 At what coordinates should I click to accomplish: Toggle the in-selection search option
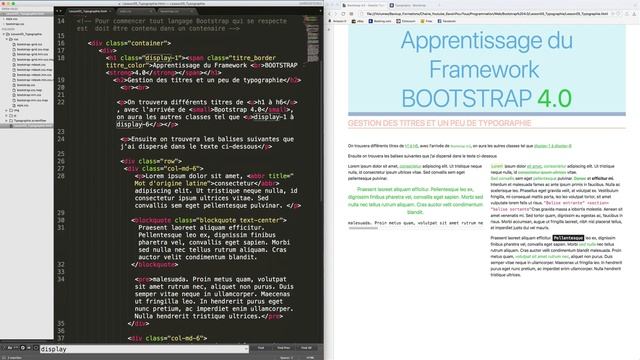click(x=29, y=348)
